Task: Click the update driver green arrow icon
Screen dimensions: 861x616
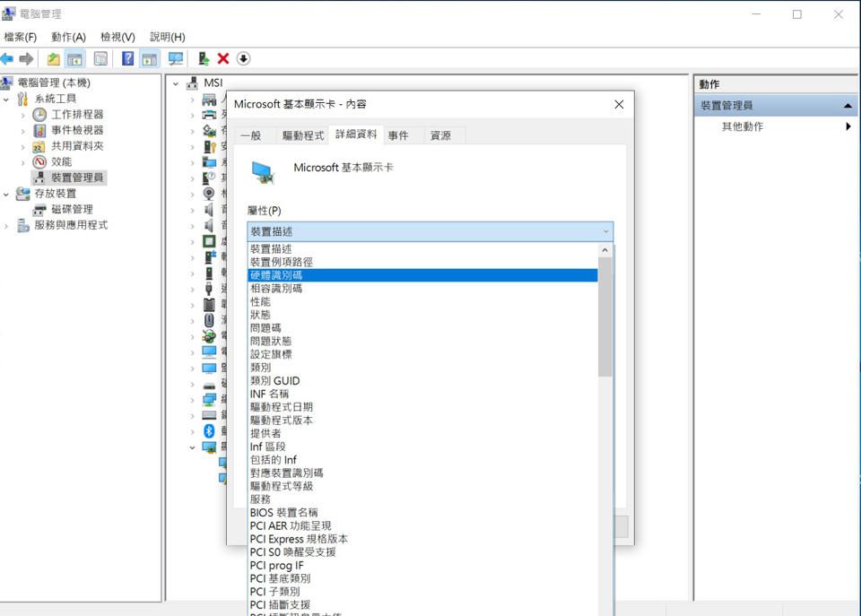Action: pyautogui.click(x=204, y=59)
